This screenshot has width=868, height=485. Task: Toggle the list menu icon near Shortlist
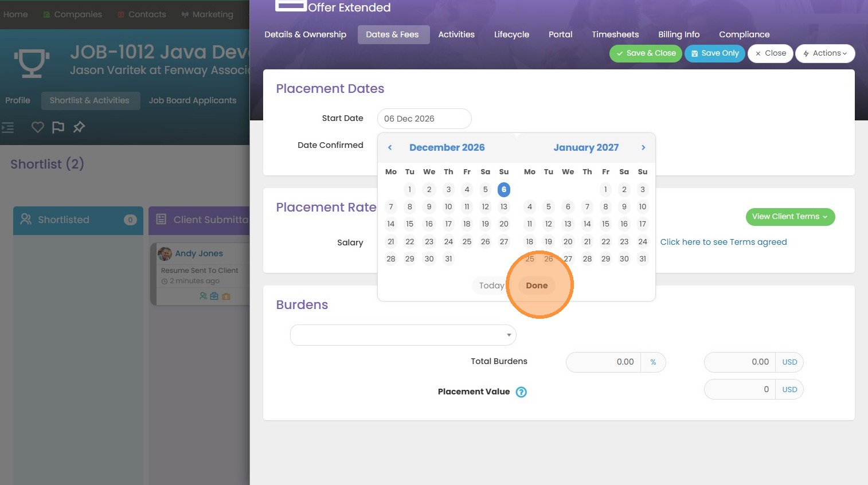(7, 127)
